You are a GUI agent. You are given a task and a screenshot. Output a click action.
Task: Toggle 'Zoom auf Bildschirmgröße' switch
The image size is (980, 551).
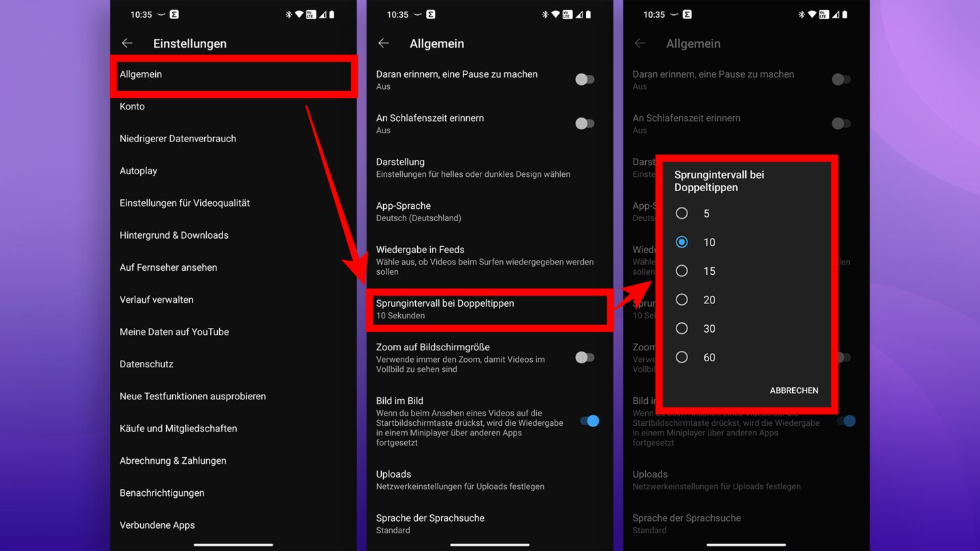point(585,357)
